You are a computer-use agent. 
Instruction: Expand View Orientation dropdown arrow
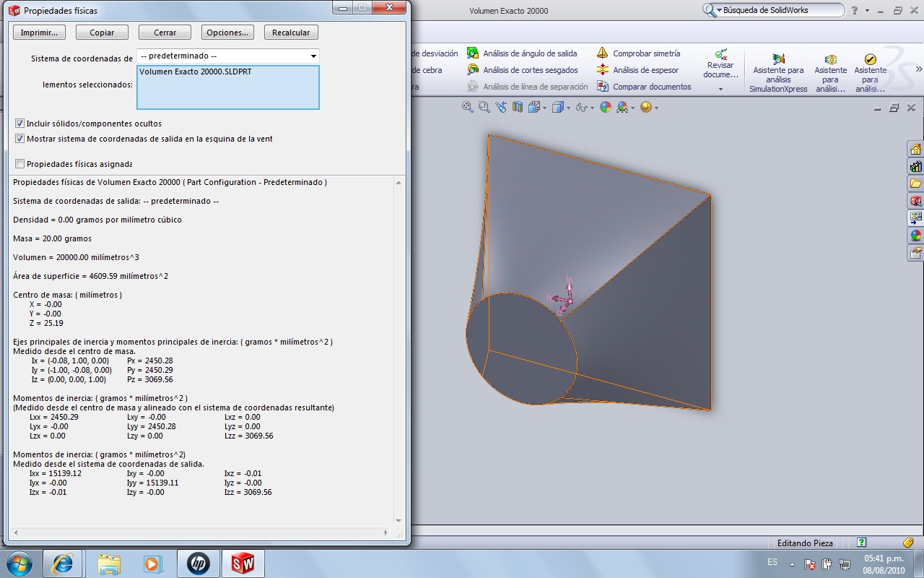(544, 108)
